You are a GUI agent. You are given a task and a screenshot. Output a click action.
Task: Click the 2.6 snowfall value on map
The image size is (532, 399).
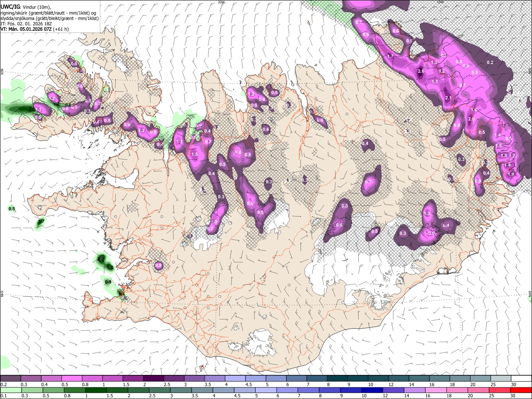pyautogui.click(x=421, y=71)
